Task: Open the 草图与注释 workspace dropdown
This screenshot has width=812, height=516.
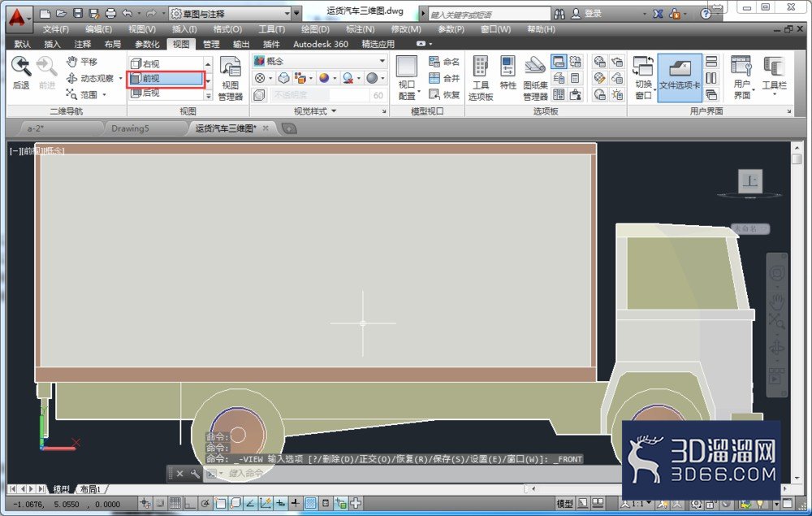Action: 231,14
